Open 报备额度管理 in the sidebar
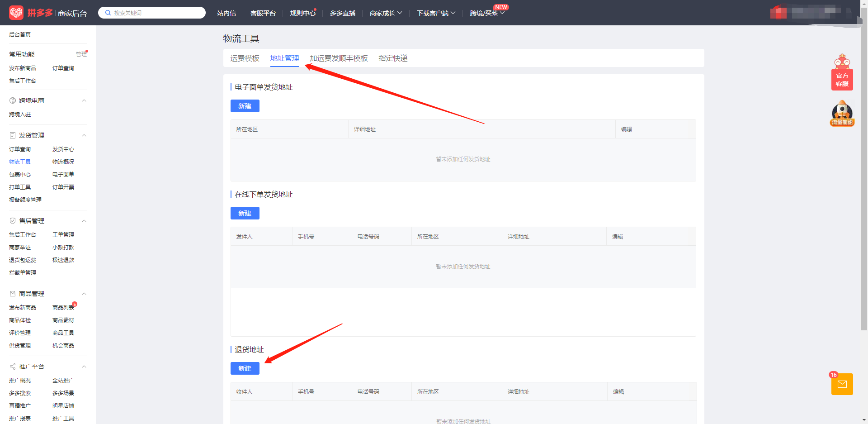Viewport: 868px width, 424px height. [x=25, y=200]
